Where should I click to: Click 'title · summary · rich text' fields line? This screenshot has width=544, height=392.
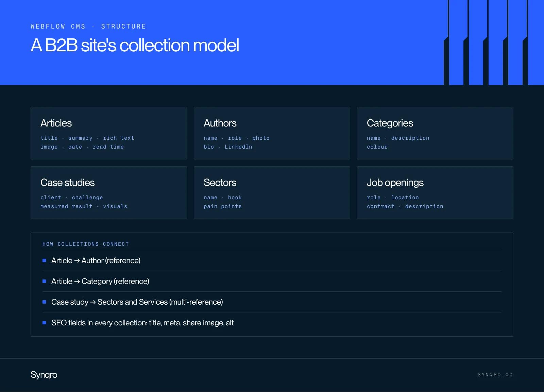(x=87, y=138)
